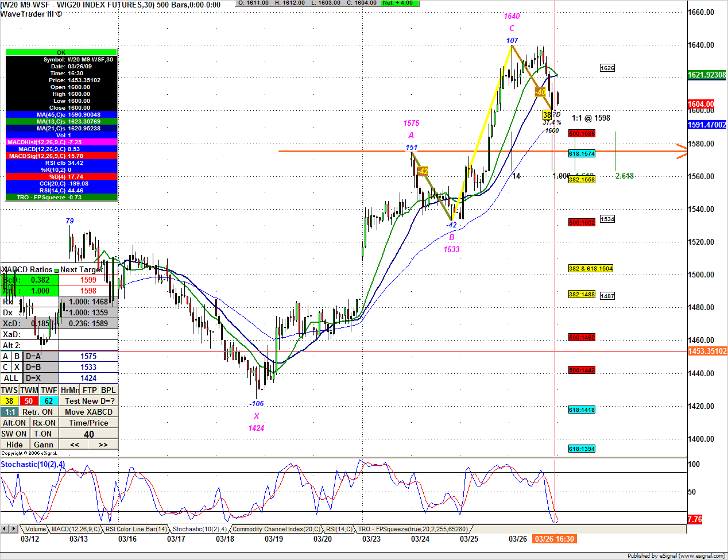Click the Gann button
Screen dimensions: 728x560
(x=44, y=445)
